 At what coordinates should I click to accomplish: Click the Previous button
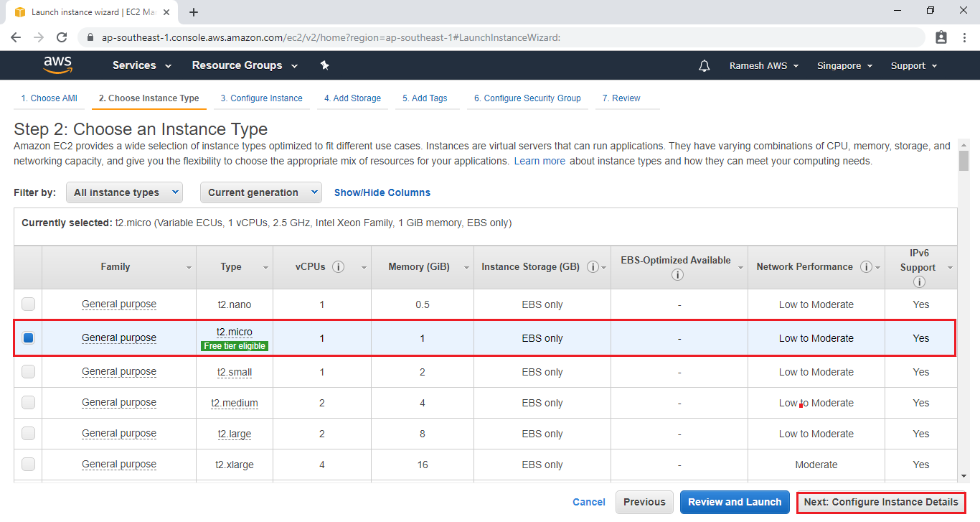click(x=644, y=502)
